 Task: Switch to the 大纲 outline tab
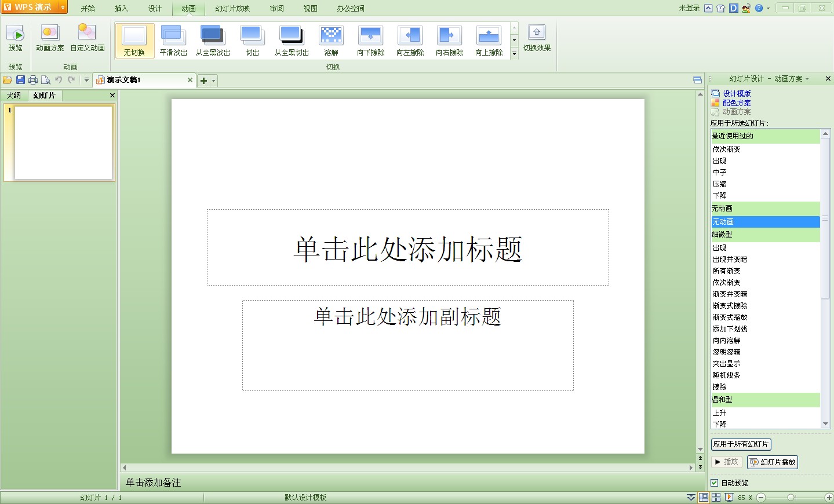[x=14, y=95]
